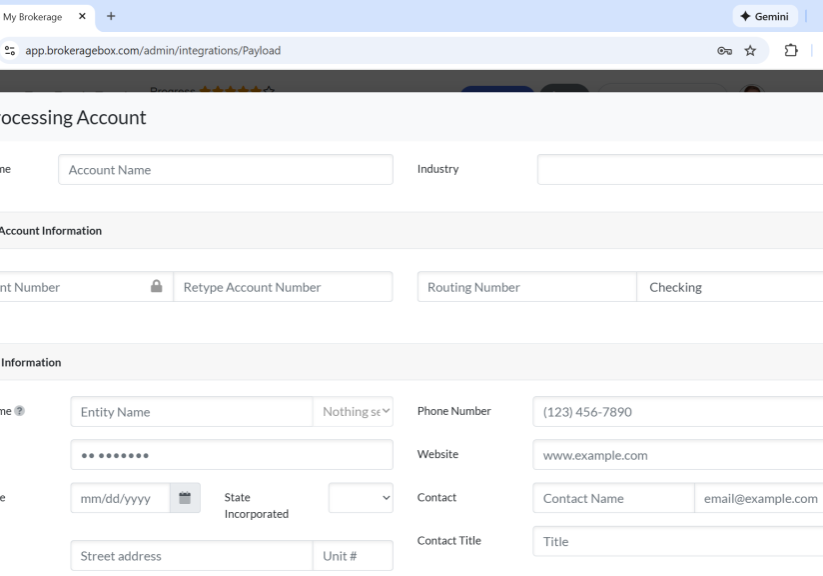Screen dimensions: 823x576
Task: Open the calendar picker on the date field
Action: [x=184, y=497]
